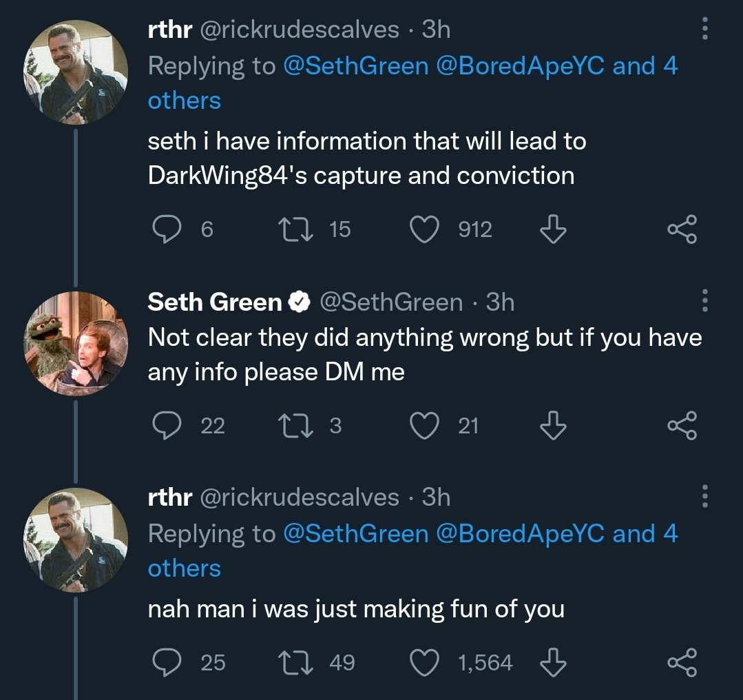Image resolution: width=743 pixels, height=700 pixels.
Task: Reply to Seth Green's tweet
Action: pos(167,425)
